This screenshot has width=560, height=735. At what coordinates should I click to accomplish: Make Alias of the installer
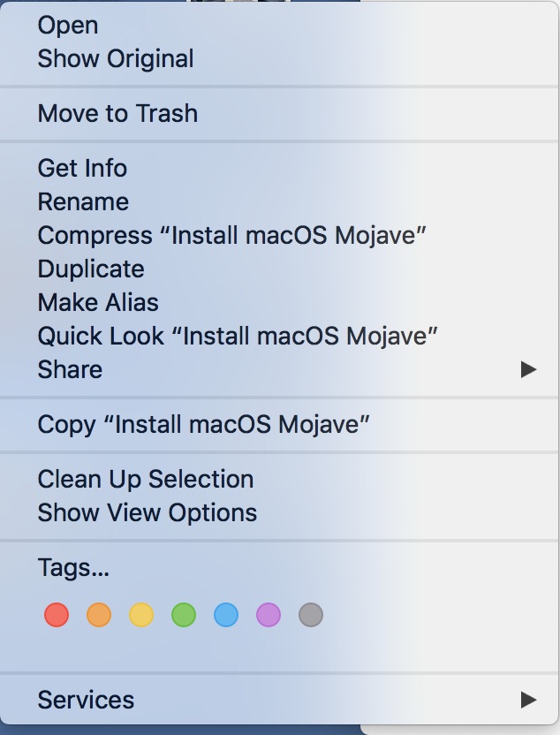[98, 302]
